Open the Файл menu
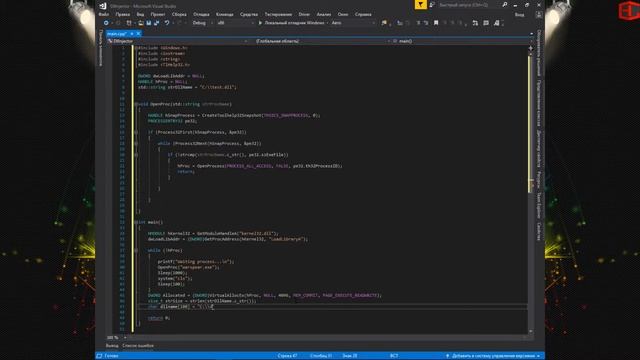Viewport: 640px width, 360px height. tap(104, 14)
